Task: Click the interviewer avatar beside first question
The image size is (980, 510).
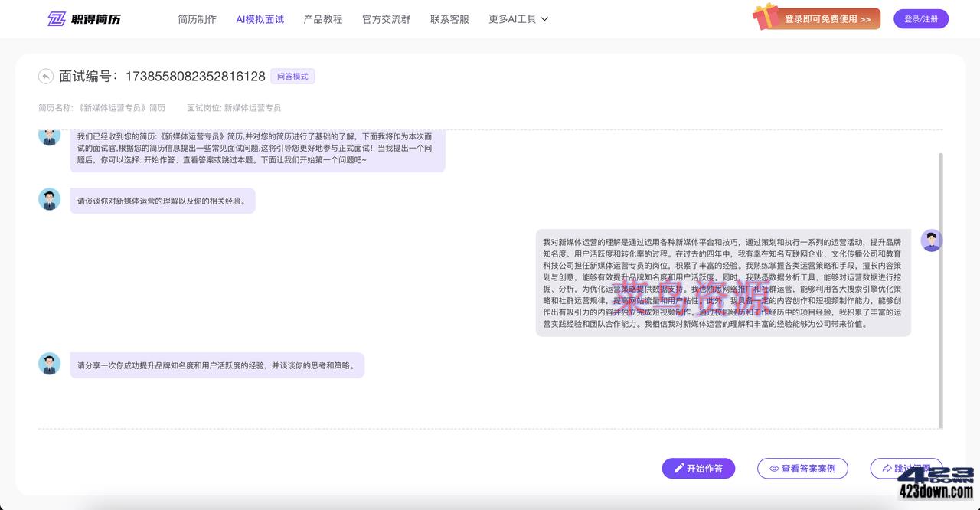Action: pos(49,198)
